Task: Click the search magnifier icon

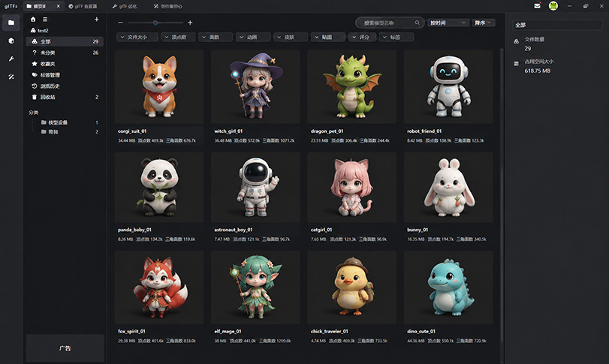Action: pyautogui.click(x=417, y=23)
